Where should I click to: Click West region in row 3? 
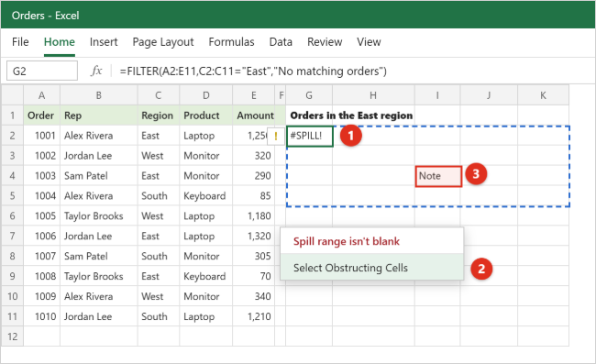pyautogui.click(x=159, y=156)
